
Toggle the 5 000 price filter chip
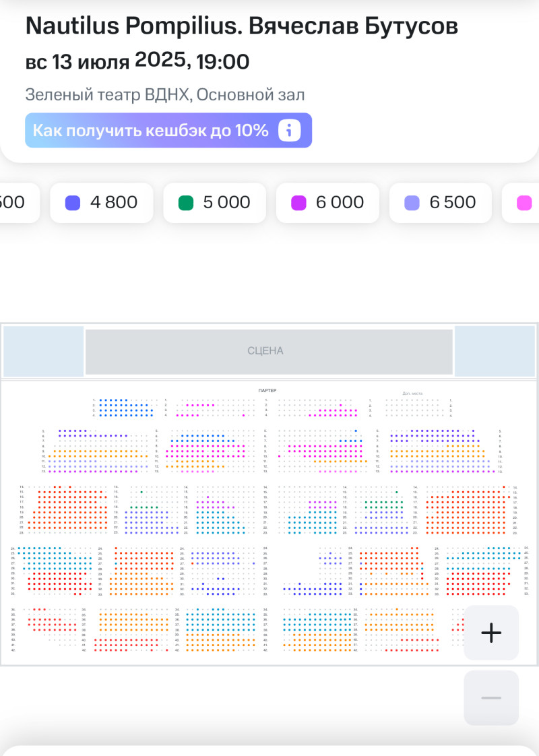pyautogui.click(x=215, y=202)
